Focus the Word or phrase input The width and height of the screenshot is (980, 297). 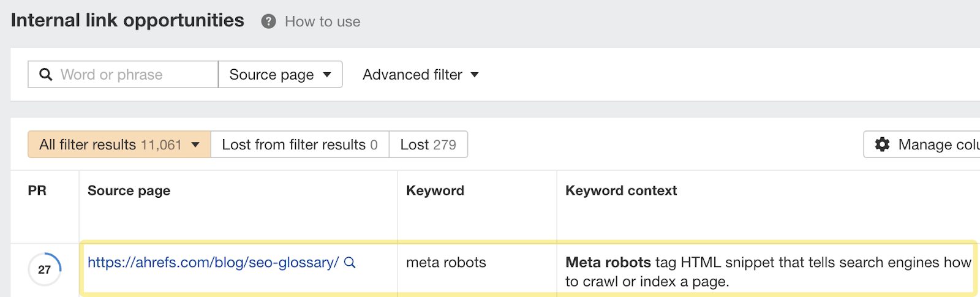pyautogui.click(x=135, y=75)
